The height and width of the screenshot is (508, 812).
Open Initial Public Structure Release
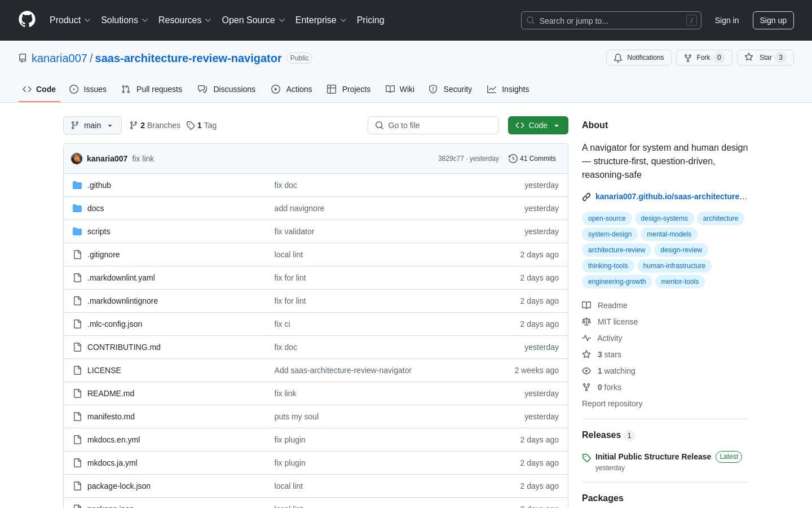point(653,457)
